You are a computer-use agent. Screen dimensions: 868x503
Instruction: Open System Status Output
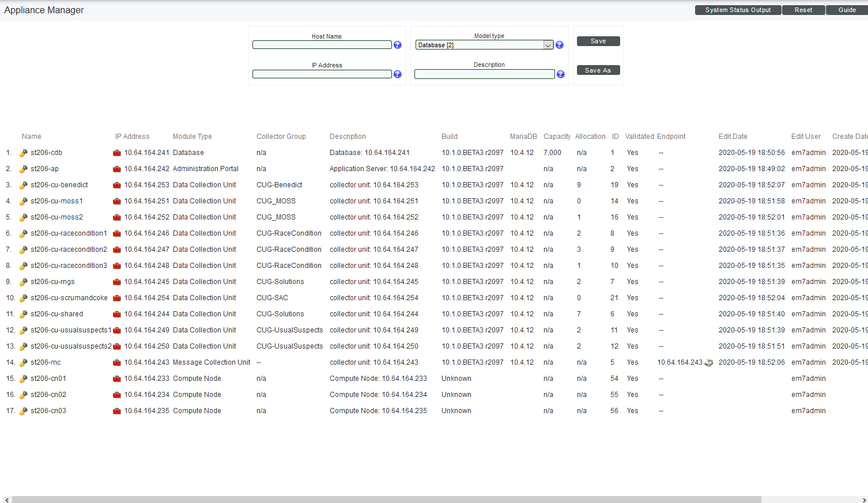pos(738,10)
